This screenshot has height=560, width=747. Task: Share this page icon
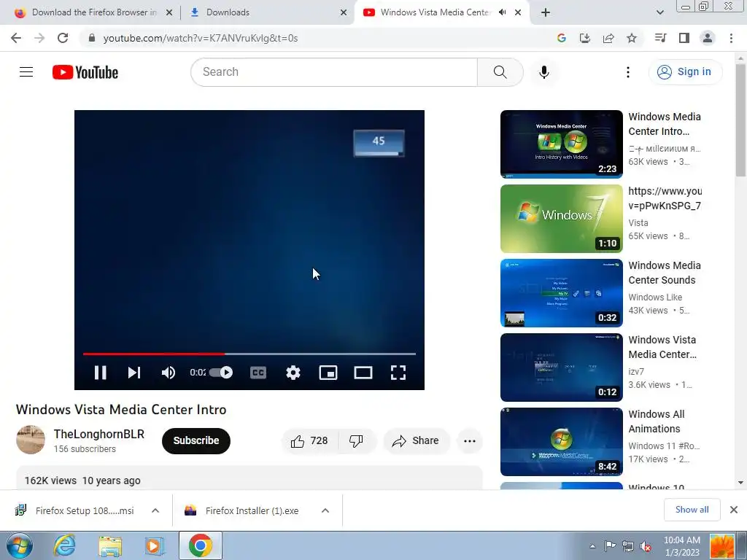click(608, 38)
